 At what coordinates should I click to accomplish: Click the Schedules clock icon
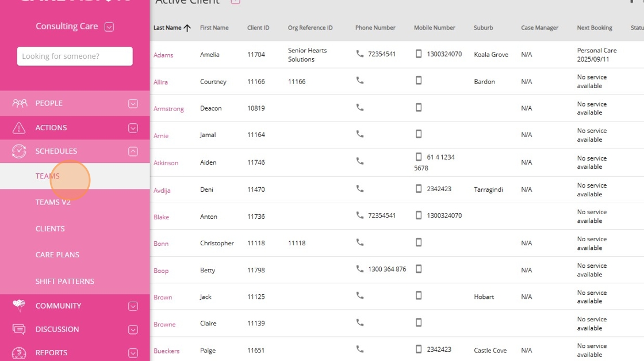tap(19, 151)
